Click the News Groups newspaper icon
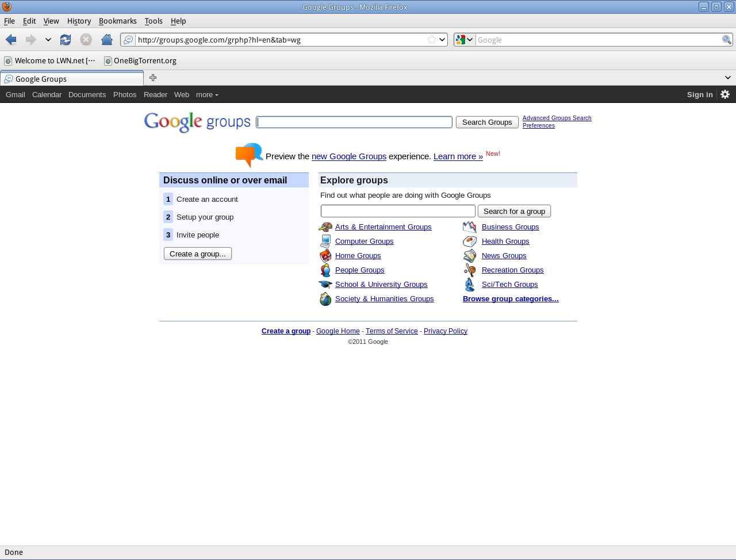736x560 pixels. tap(470, 256)
